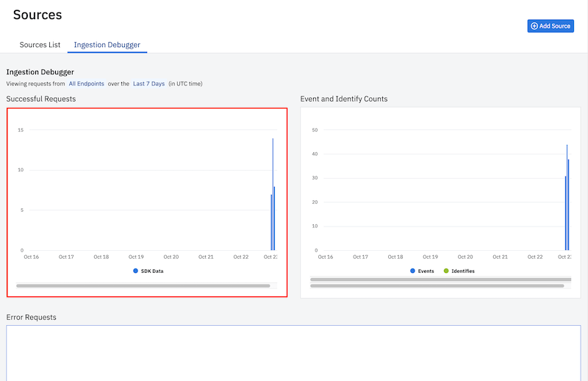Toggle the Identifies series legend label
This screenshot has width=588, height=381.
[x=463, y=271]
